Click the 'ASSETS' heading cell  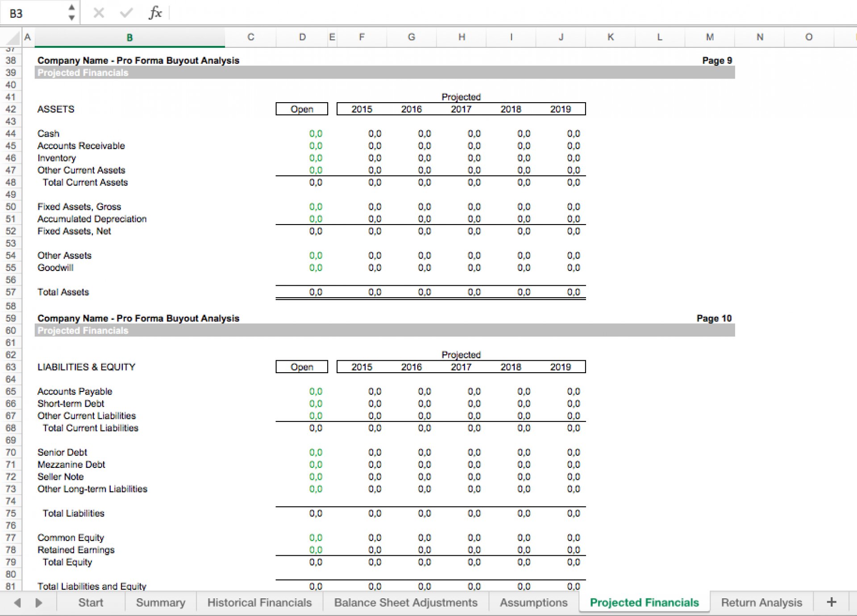56,109
